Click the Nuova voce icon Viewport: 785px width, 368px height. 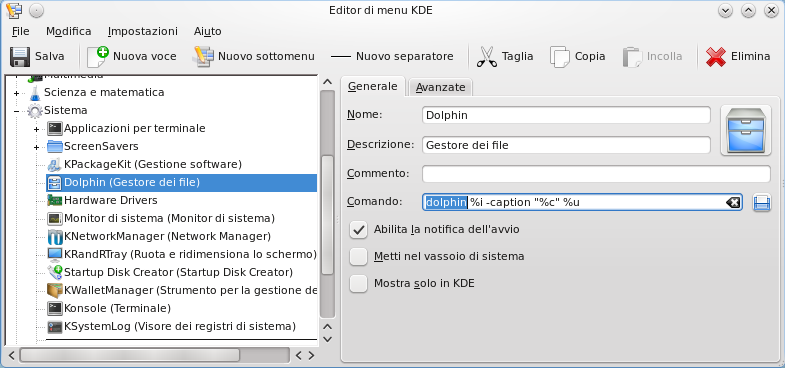(98, 57)
